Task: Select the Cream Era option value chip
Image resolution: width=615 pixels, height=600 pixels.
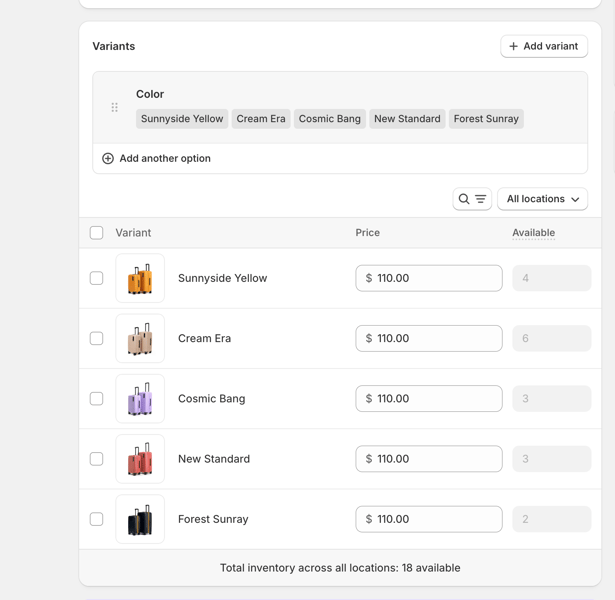Action: tap(261, 119)
